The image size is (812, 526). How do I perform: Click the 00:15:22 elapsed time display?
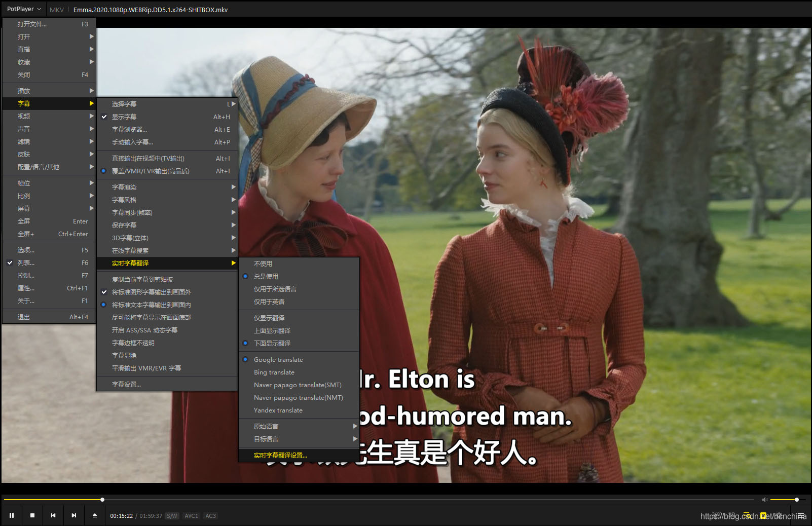pyautogui.click(x=122, y=516)
